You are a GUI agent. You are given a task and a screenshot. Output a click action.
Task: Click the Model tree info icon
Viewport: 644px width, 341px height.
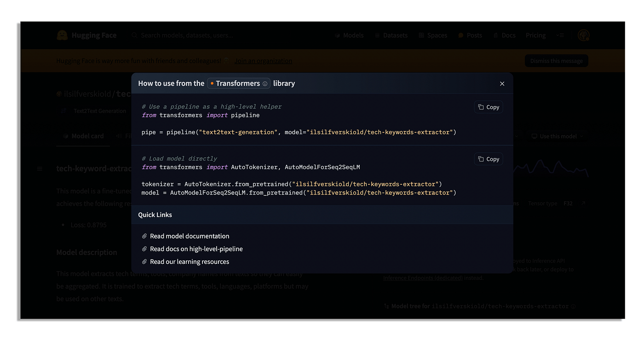(x=573, y=306)
